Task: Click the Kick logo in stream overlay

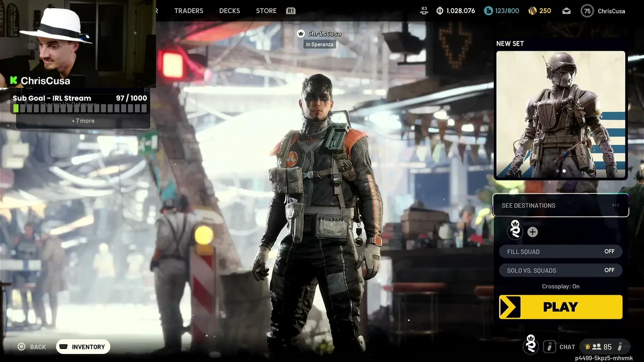Action: click(14, 80)
